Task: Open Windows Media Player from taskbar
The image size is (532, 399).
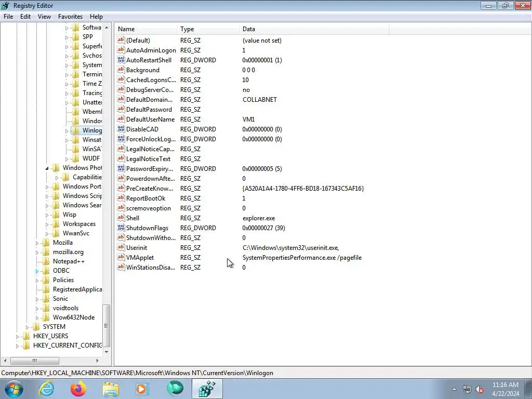Action: pyautogui.click(x=142, y=389)
